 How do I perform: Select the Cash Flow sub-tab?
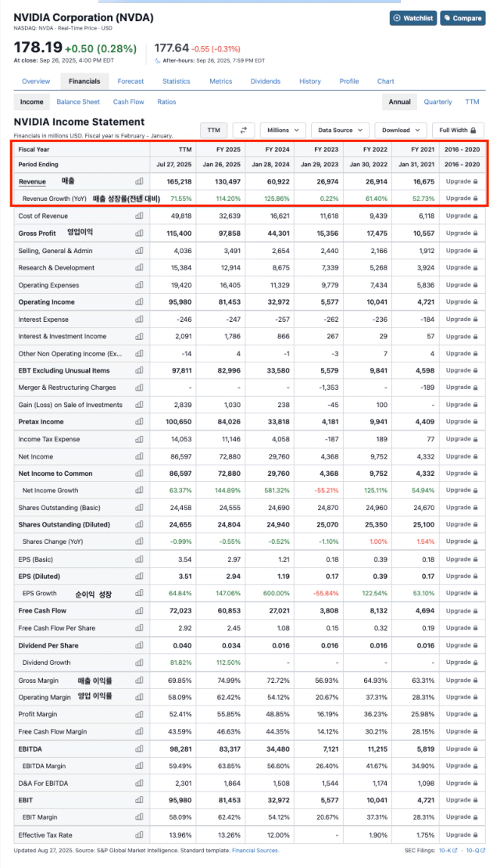[128, 102]
